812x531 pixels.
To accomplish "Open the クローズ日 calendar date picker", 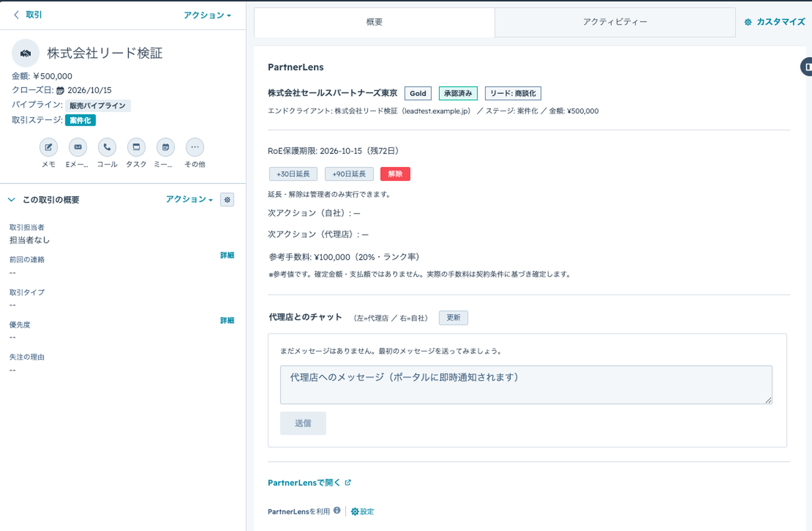I will [60, 91].
